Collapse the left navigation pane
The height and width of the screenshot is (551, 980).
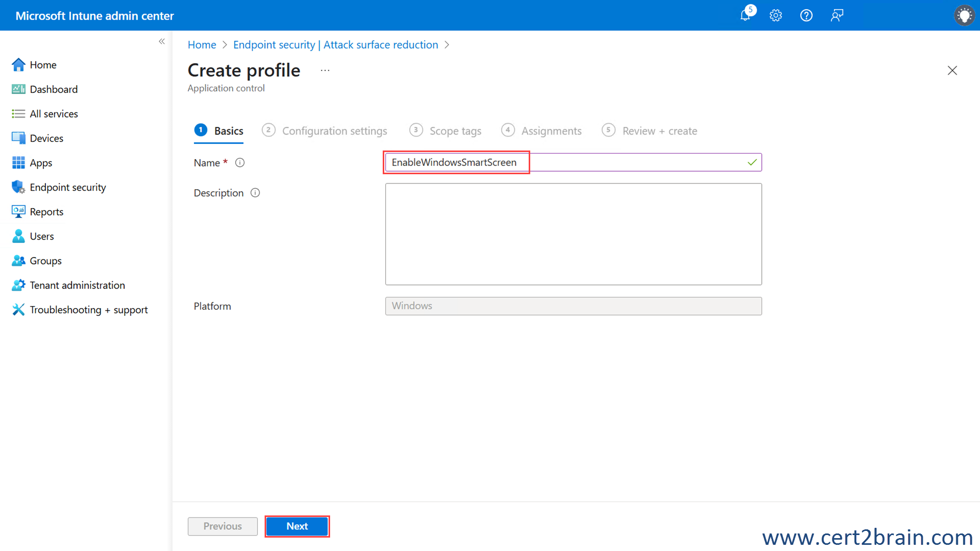[161, 41]
